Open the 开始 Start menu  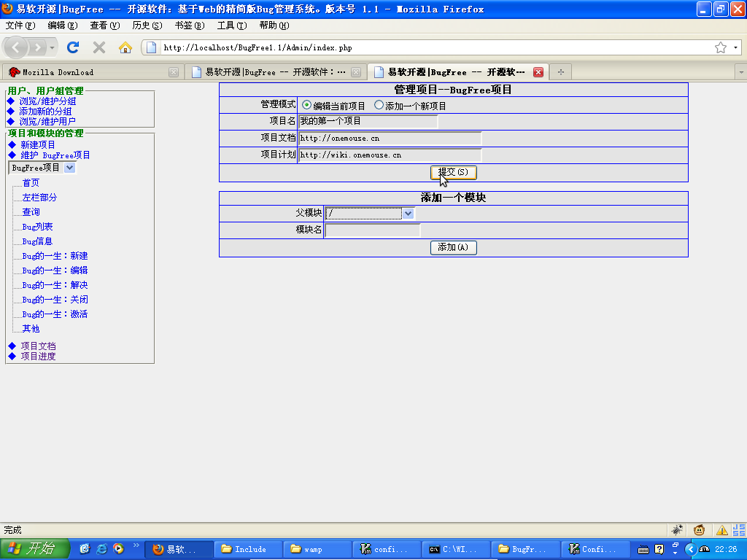point(35,548)
